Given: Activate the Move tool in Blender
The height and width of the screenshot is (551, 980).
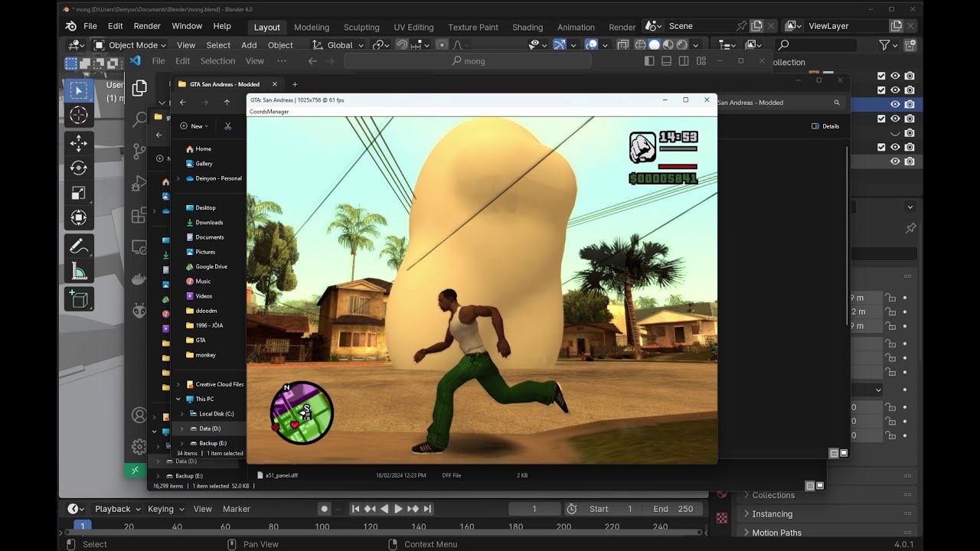Looking at the screenshot, I should pos(78,143).
